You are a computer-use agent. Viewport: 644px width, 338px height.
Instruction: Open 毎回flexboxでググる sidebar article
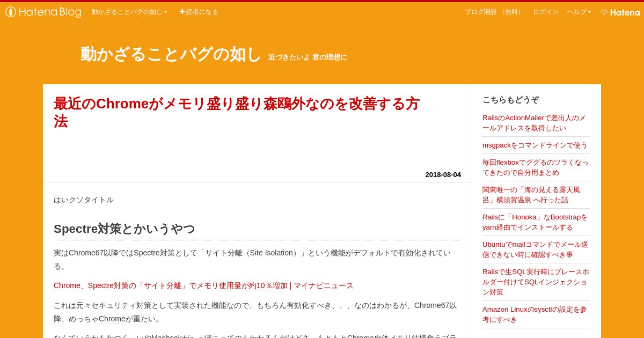535,167
